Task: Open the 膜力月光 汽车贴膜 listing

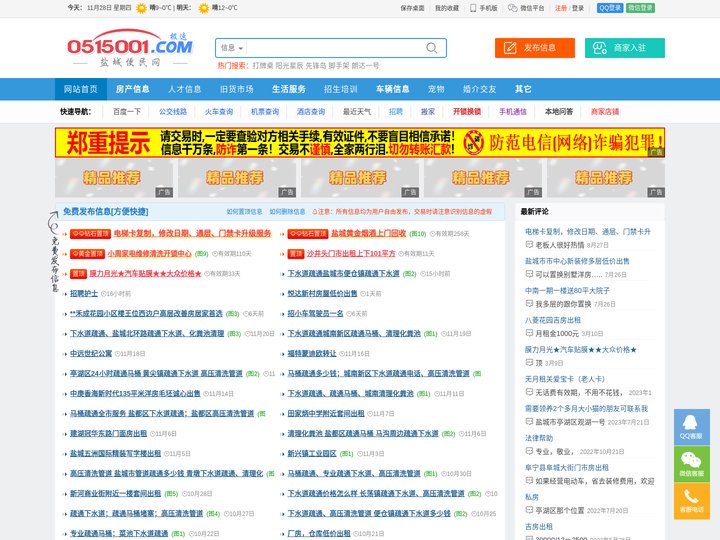Action: point(145,274)
